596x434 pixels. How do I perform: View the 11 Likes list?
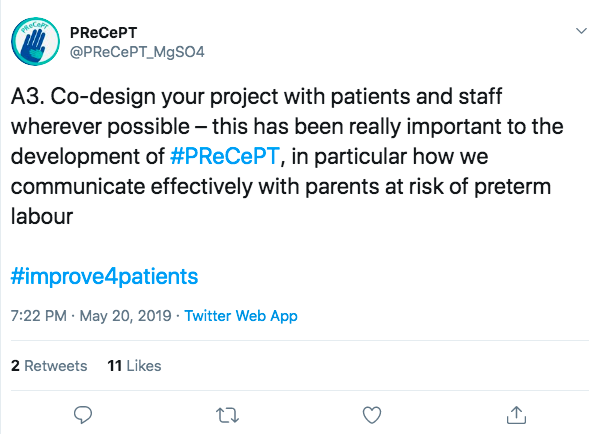pyautogui.click(x=134, y=366)
